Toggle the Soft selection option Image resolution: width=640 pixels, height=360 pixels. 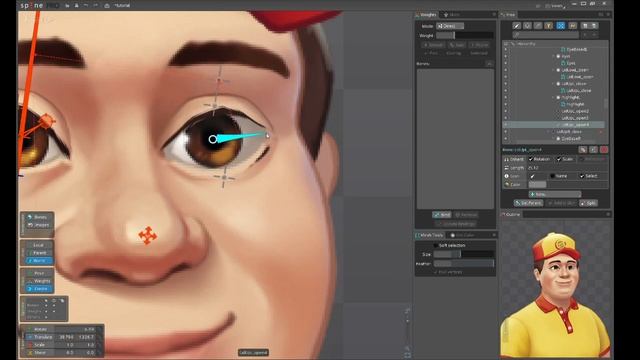pyautogui.click(x=436, y=245)
